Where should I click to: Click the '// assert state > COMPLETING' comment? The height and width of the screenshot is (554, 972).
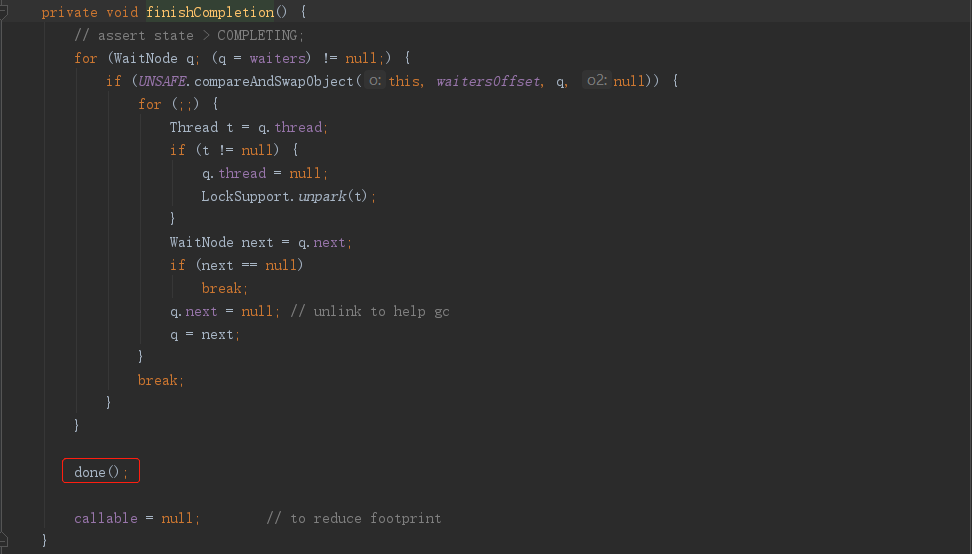click(x=189, y=35)
